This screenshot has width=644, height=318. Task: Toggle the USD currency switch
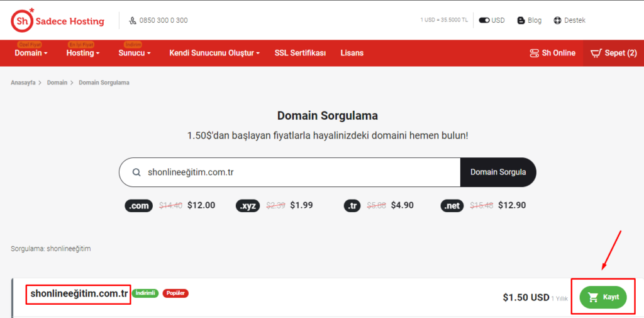tap(484, 20)
